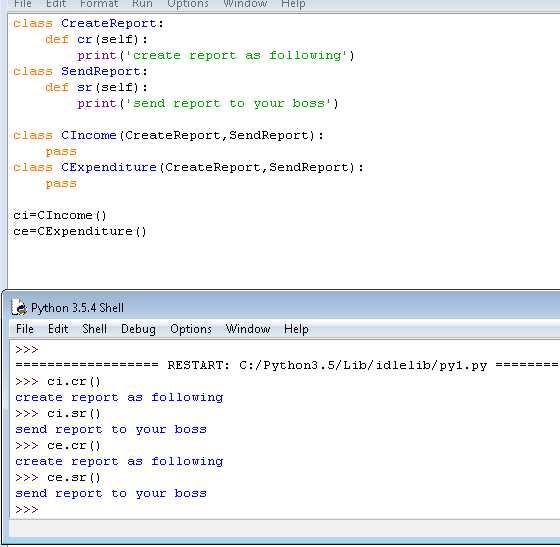560x547 pixels.
Task: Open the editor window's Help menu
Action: (x=293, y=4)
